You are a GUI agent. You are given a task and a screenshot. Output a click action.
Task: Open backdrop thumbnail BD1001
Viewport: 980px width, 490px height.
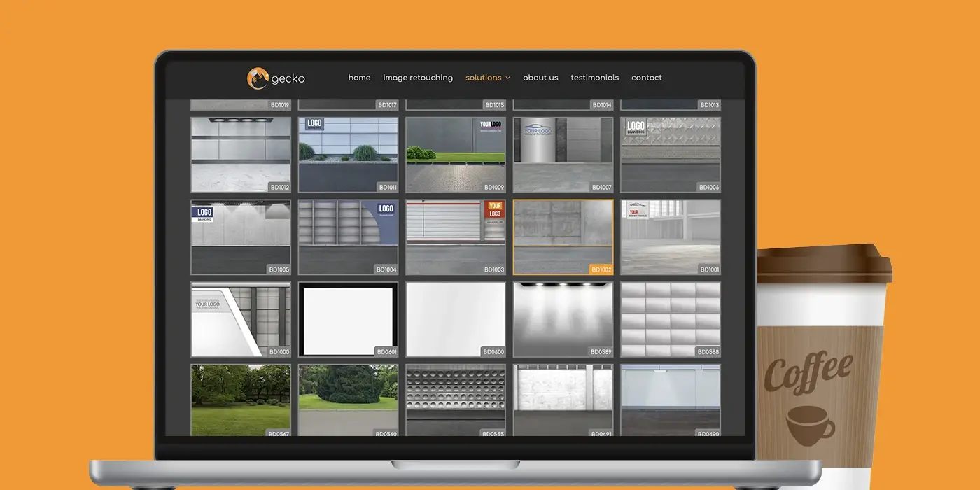point(671,237)
